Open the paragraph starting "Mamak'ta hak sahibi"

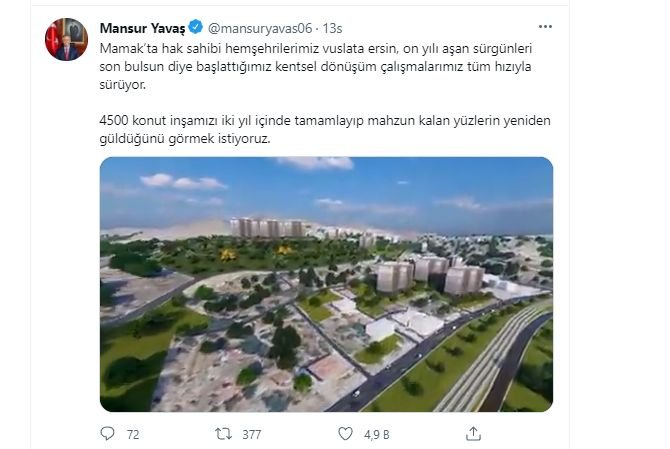316,67
